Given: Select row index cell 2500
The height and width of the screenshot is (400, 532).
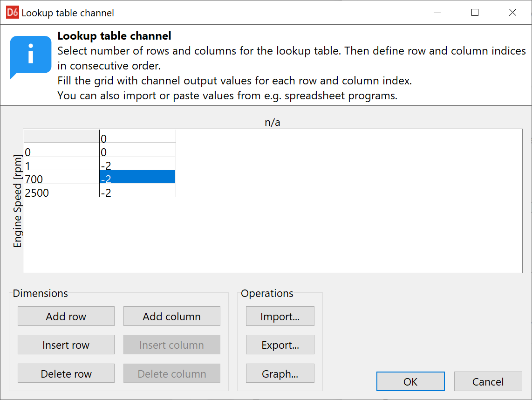Looking at the screenshot, I should coord(61,191).
